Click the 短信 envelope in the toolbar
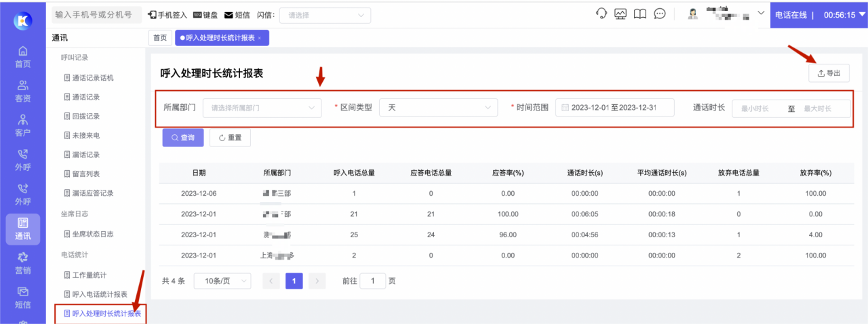 click(x=237, y=15)
